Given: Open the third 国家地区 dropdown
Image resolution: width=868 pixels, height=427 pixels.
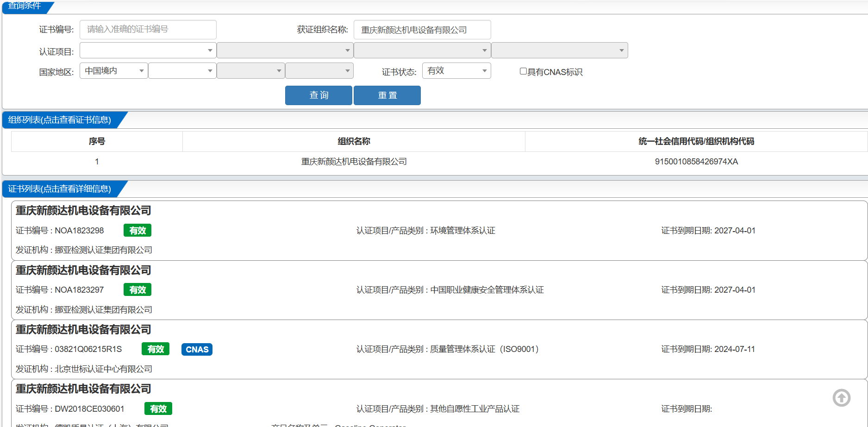Looking at the screenshot, I should tap(251, 70).
